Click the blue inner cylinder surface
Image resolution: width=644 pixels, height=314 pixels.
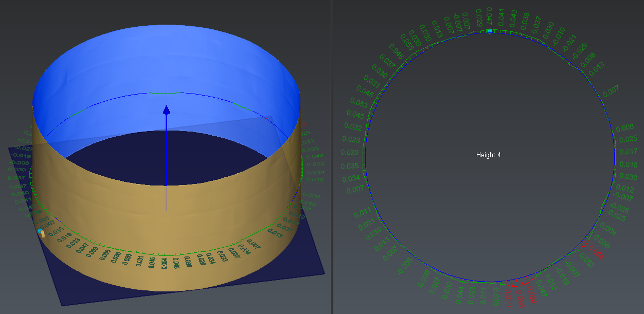(165, 57)
